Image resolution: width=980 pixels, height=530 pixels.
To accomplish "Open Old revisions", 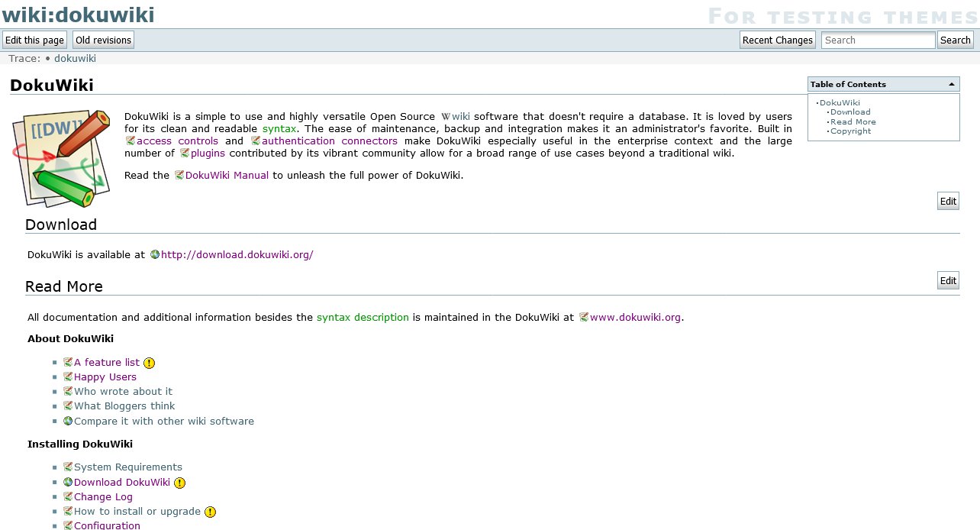I will point(103,40).
